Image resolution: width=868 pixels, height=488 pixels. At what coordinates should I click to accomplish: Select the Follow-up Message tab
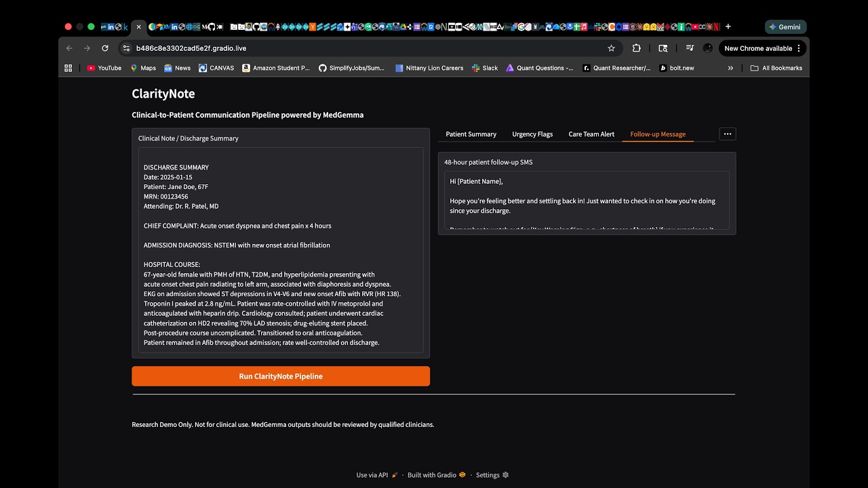[x=658, y=134]
